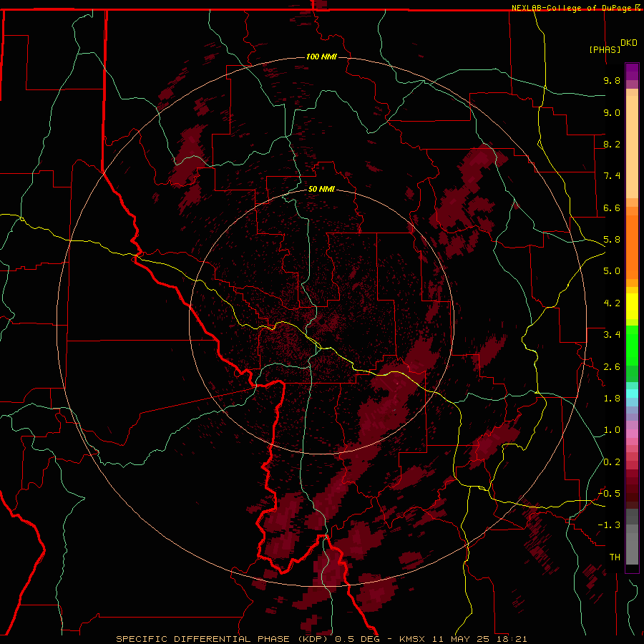
Task: Click the orange segment of the color bar
Action: (x=632, y=247)
